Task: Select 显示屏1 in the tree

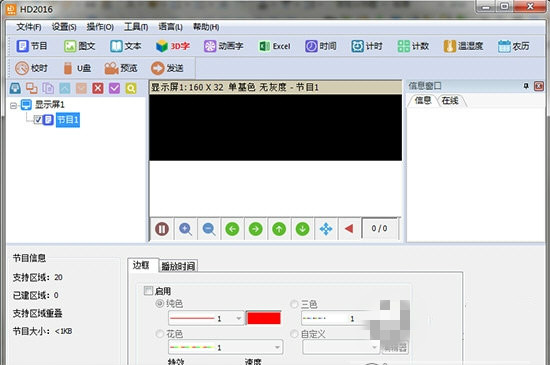Action: click(49, 104)
